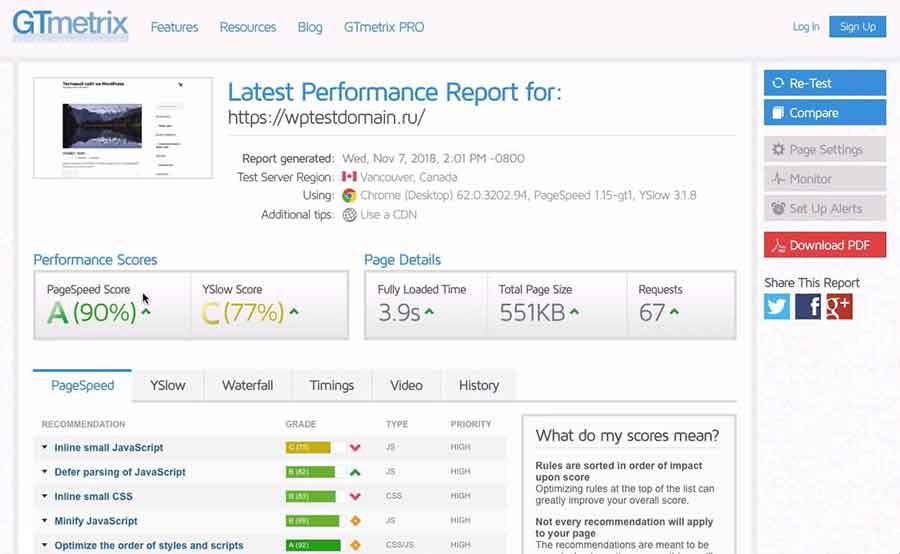Click the wptestdomain.ru URL

click(x=327, y=117)
